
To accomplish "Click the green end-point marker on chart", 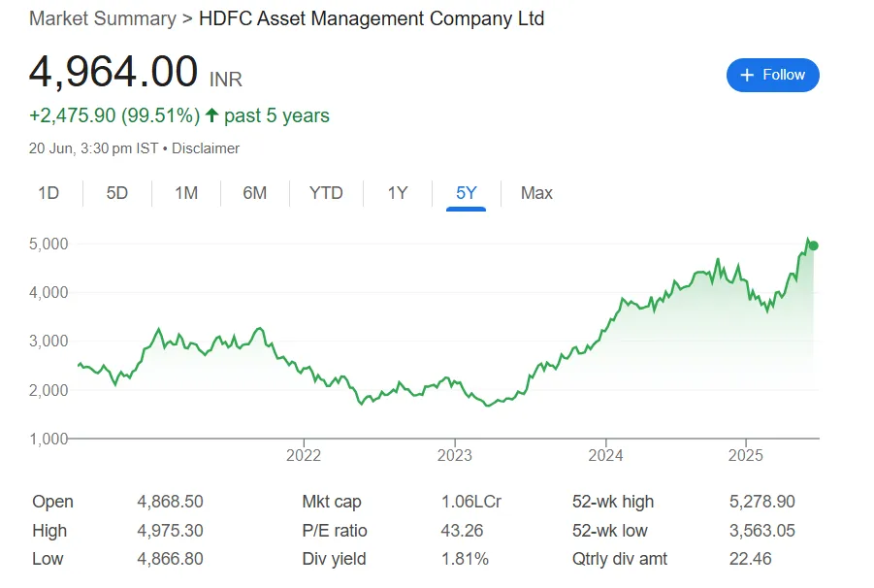I will pyautogui.click(x=813, y=245).
